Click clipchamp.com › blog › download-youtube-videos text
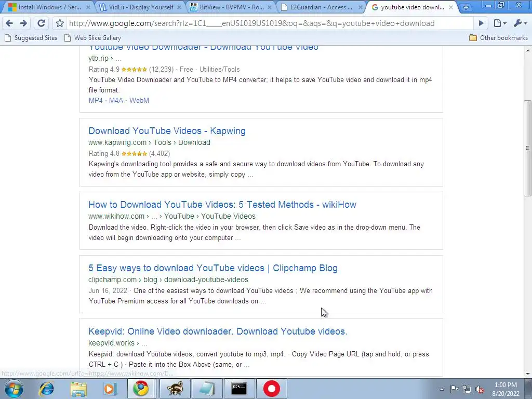The width and height of the screenshot is (532, 399). point(168,280)
